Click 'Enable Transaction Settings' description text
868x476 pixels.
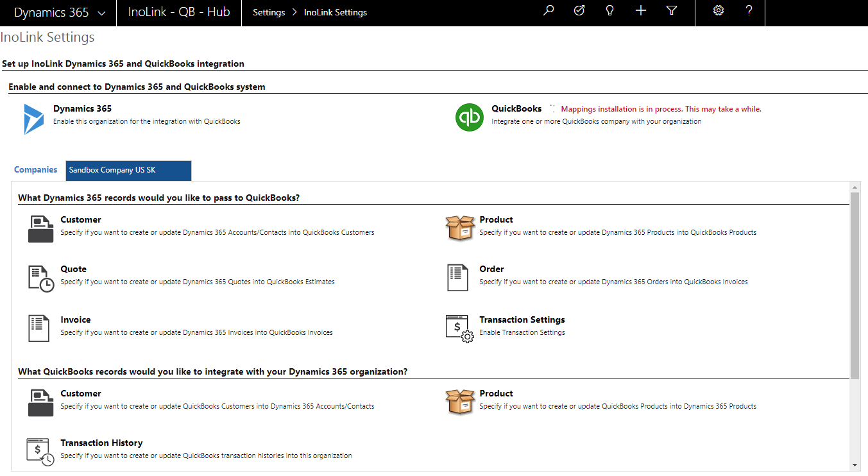tap(522, 332)
